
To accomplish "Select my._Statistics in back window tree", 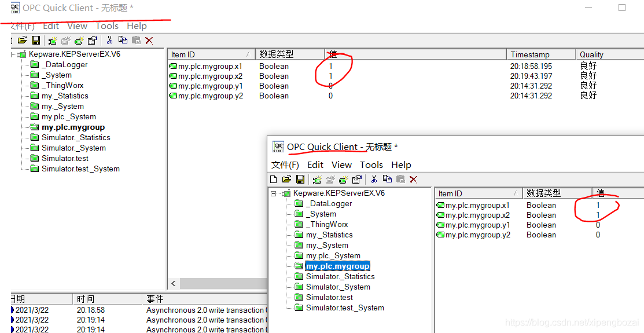I will click(x=65, y=96).
